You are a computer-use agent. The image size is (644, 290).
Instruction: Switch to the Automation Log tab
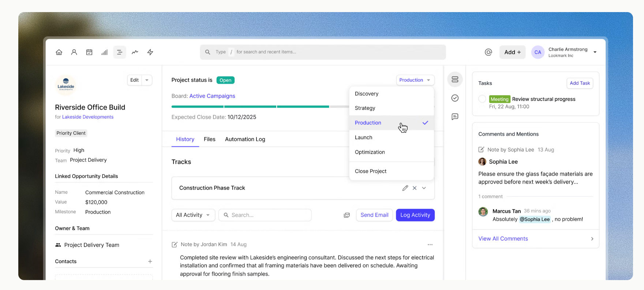[245, 139]
